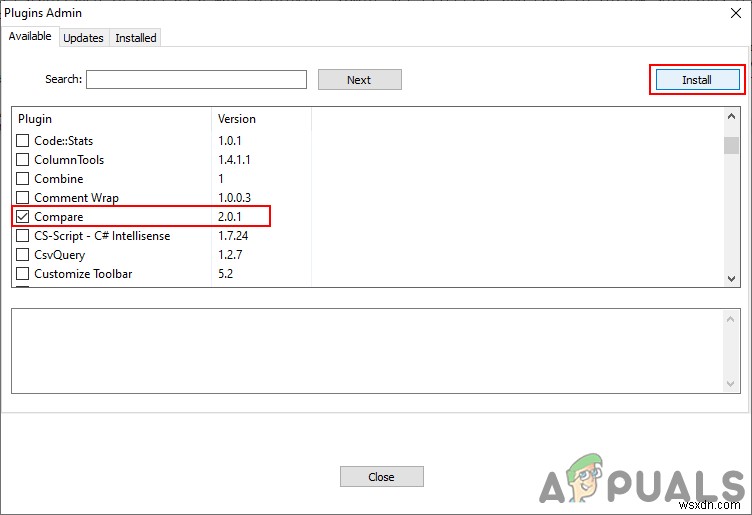
Task: Click the Install button
Action: (697, 80)
